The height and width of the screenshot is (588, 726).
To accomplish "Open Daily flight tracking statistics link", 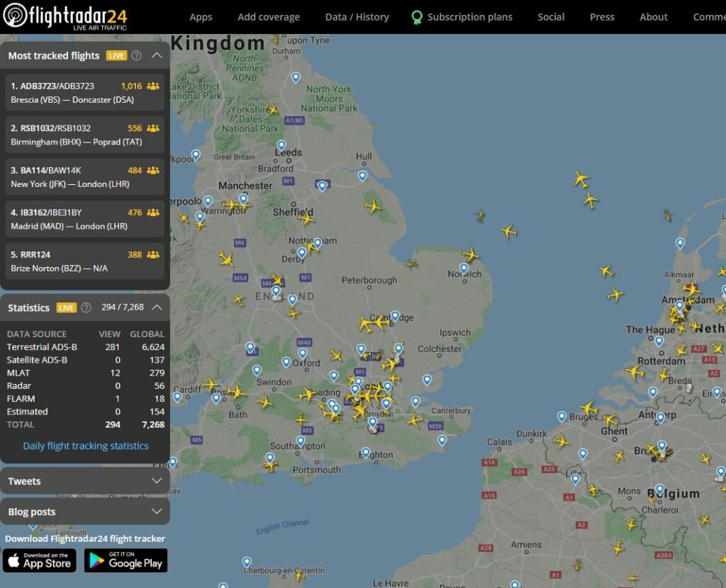I will 86,446.
